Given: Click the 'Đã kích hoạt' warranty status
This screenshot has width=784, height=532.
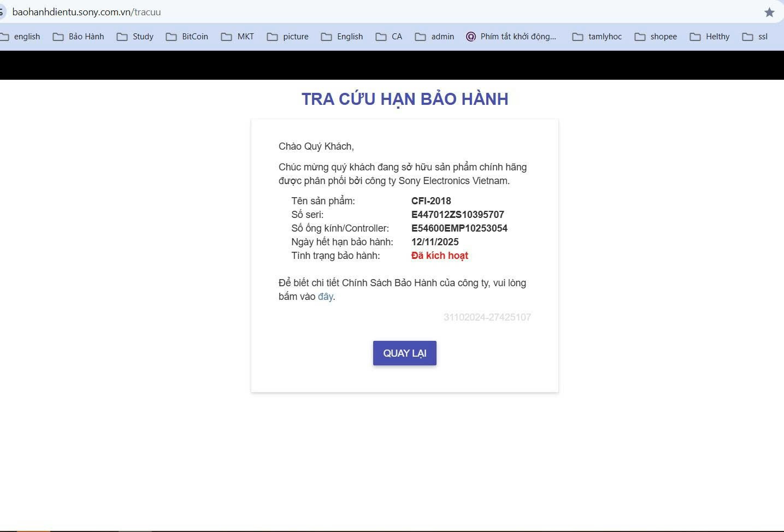Looking at the screenshot, I should [x=439, y=256].
